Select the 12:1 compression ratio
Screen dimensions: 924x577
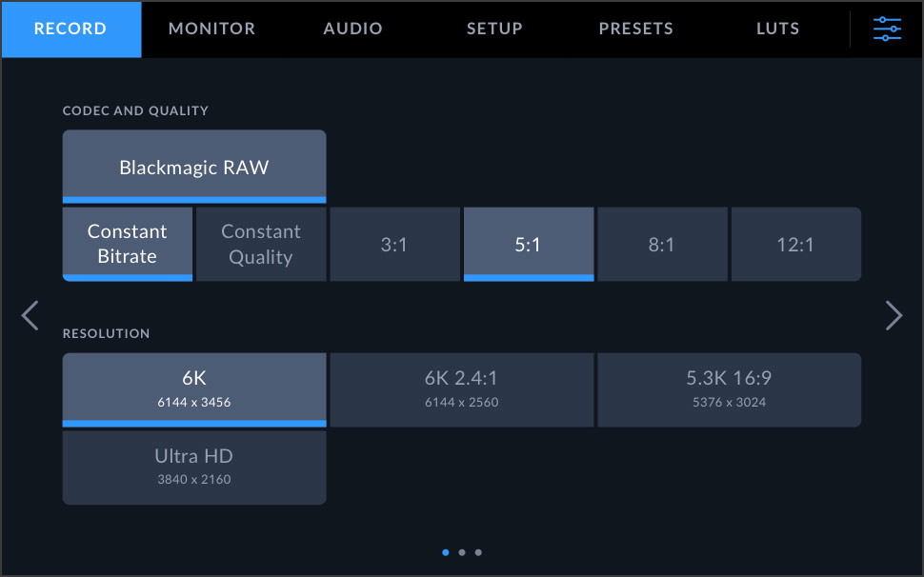[x=795, y=243]
